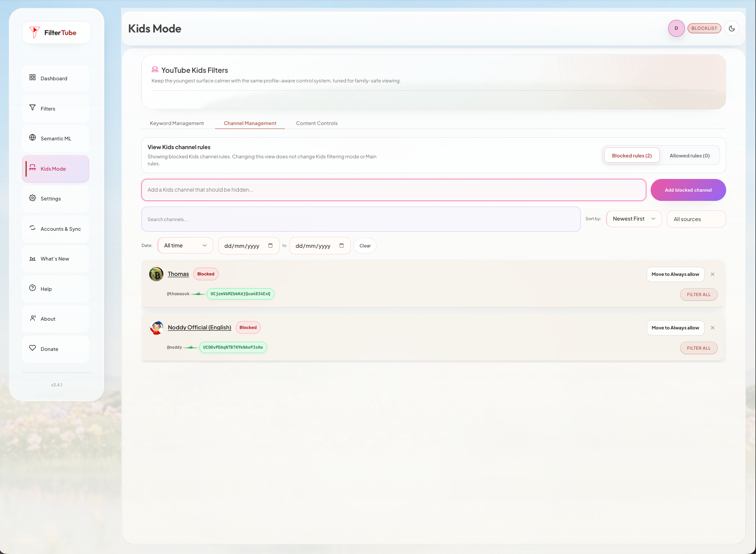Screen dimensions: 756x554
Task: Open the Settings gear icon
Action: pos(32,198)
